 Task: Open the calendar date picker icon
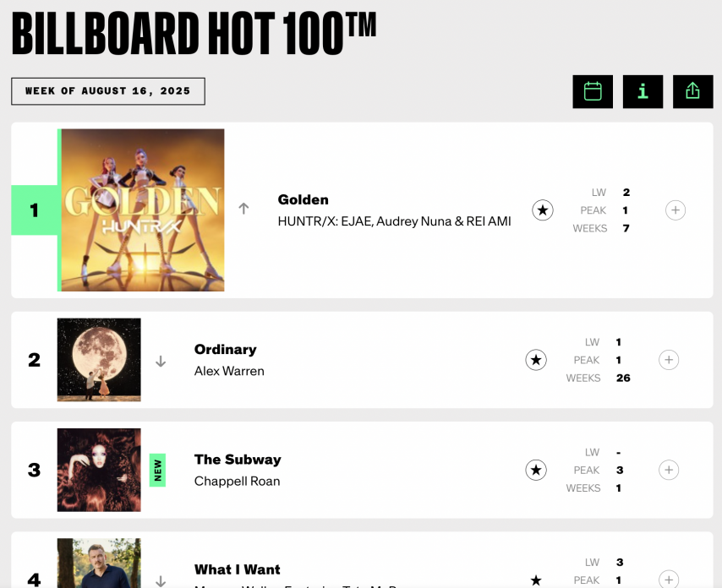[593, 91]
